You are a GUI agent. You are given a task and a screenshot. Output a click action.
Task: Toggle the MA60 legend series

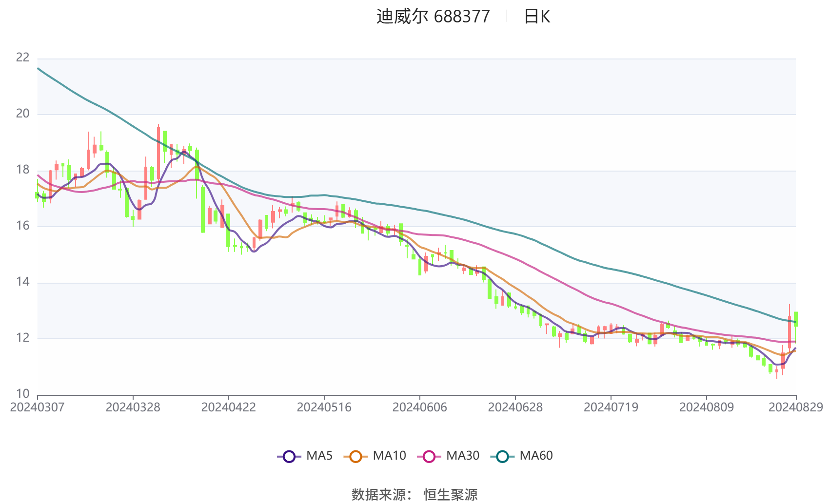click(x=522, y=456)
